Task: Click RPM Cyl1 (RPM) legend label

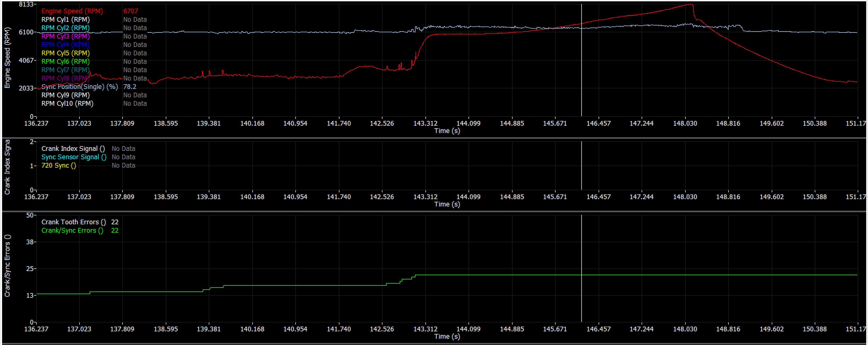Action: coord(65,19)
